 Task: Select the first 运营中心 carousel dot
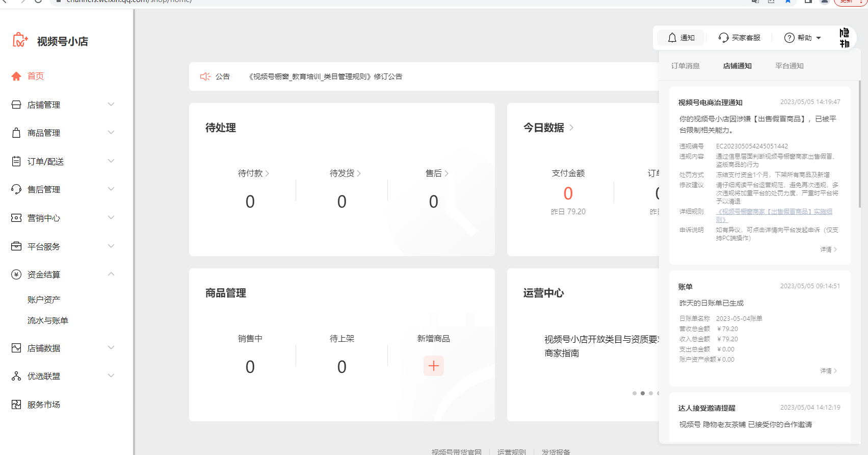coord(635,393)
